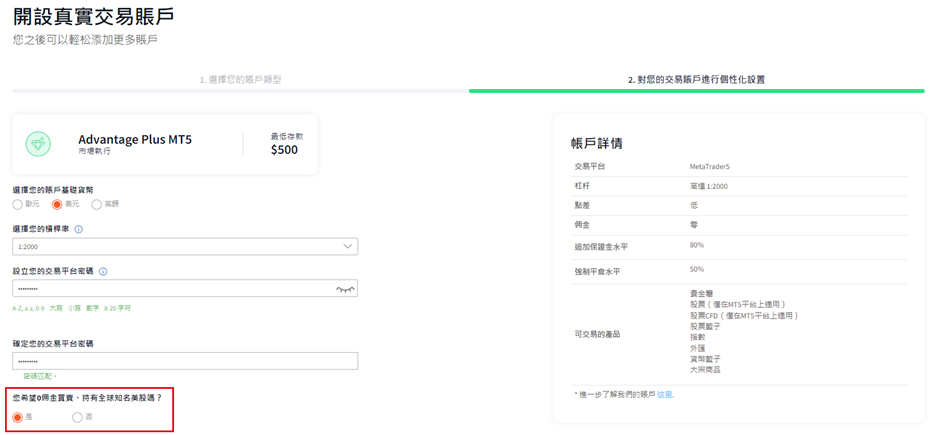Click the 高達 1:2000 leverage value
Image resolution: width=940 pixels, height=435 pixels.
point(709,186)
